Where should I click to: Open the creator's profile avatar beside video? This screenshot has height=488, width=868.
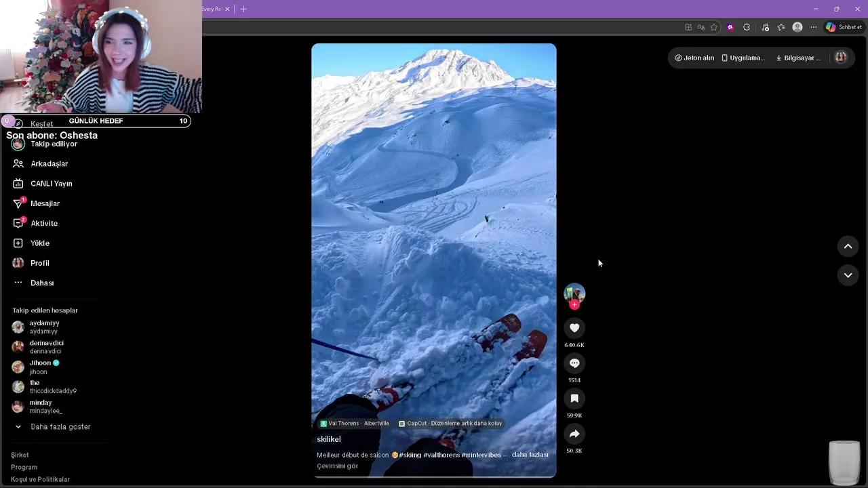pos(574,293)
